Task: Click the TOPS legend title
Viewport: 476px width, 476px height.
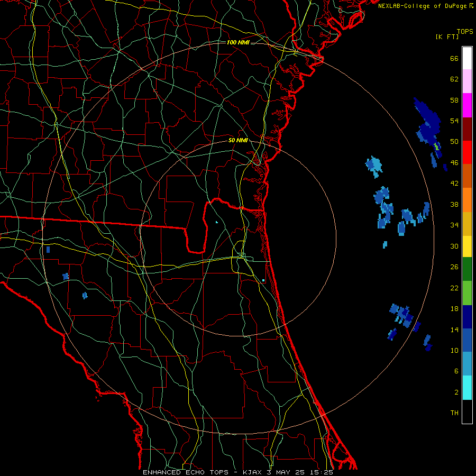Action: click(x=465, y=32)
